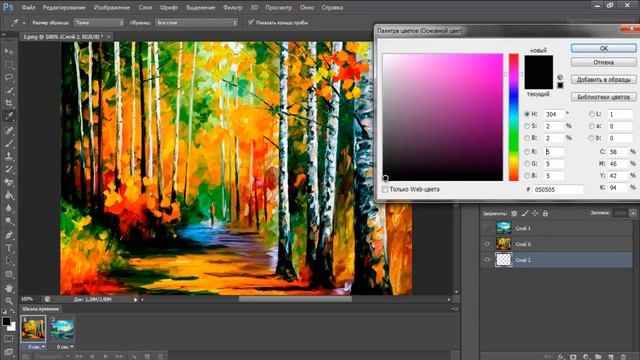
Task: Enable 'Только Web-цвета' checkbox
Action: coord(385,189)
